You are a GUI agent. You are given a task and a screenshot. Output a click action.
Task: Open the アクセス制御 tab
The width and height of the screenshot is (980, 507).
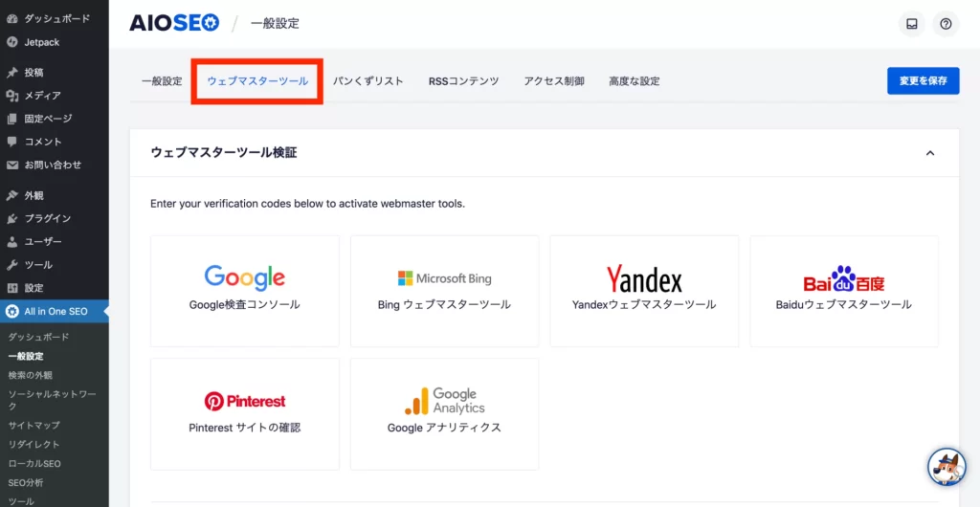[553, 81]
